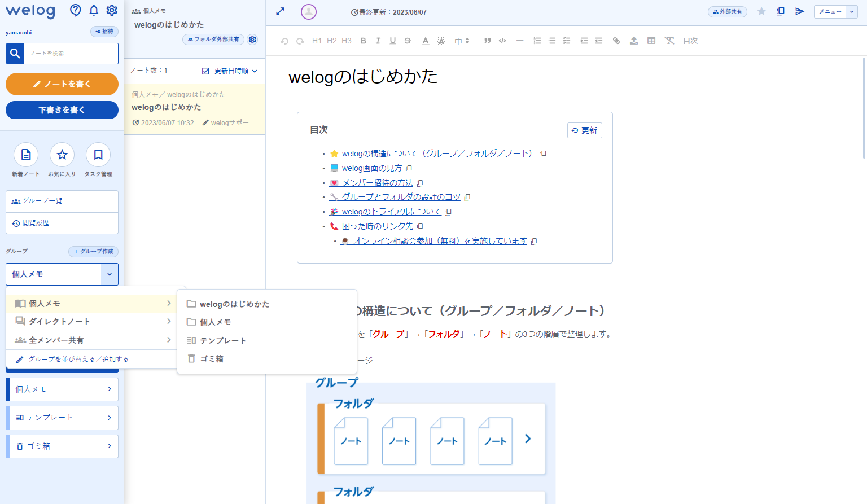The width and height of the screenshot is (867, 504).
Task: Open folder settings gear near フォルダ外部共有
Action: [x=252, y=40]
